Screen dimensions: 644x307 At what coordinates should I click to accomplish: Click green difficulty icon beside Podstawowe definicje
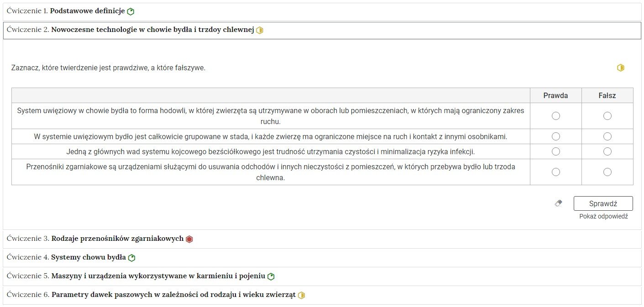point(131,12)
